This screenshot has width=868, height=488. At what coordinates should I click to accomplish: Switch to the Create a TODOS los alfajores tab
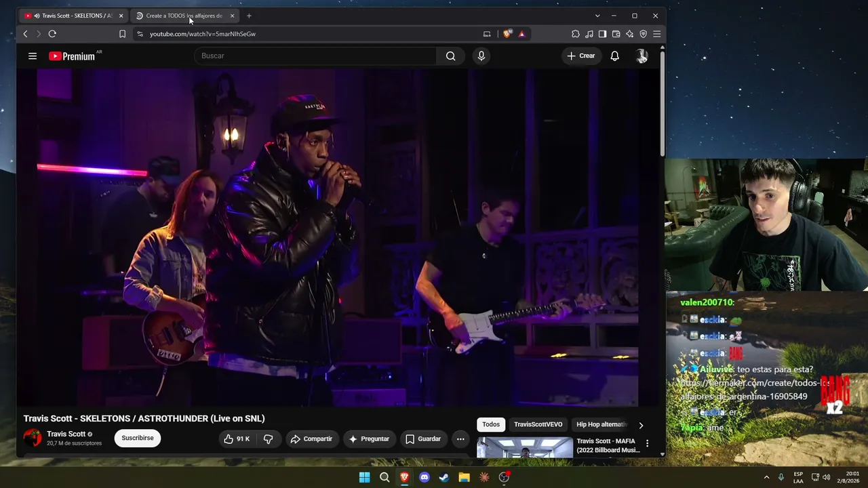point(184,16)
